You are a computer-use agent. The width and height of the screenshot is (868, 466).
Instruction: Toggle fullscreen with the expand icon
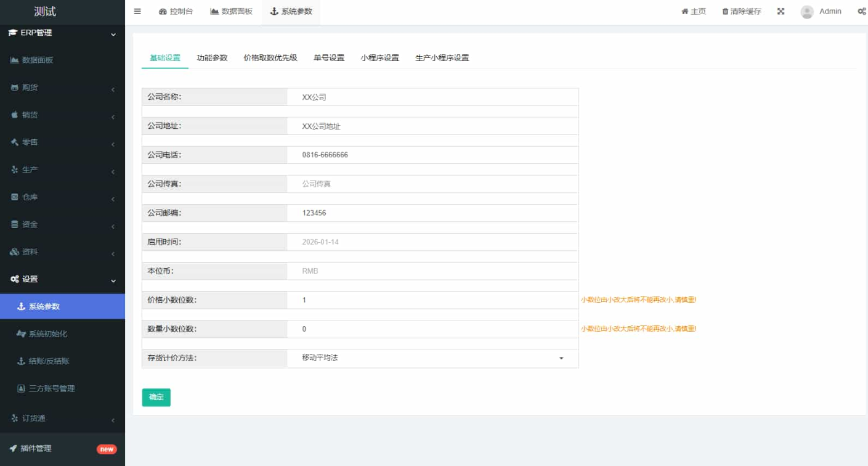coord(780,10)
